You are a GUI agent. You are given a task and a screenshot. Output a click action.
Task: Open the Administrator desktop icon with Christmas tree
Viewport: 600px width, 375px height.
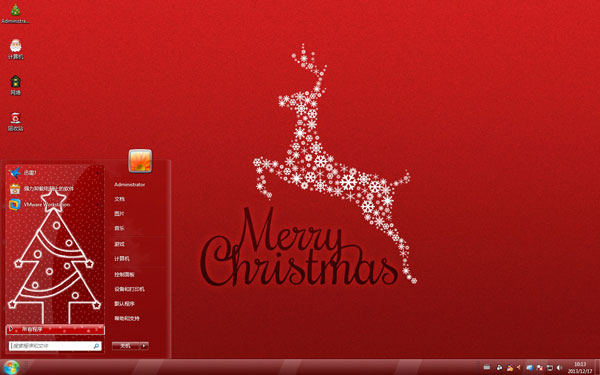pyautogui.click(x=15, y=14)
